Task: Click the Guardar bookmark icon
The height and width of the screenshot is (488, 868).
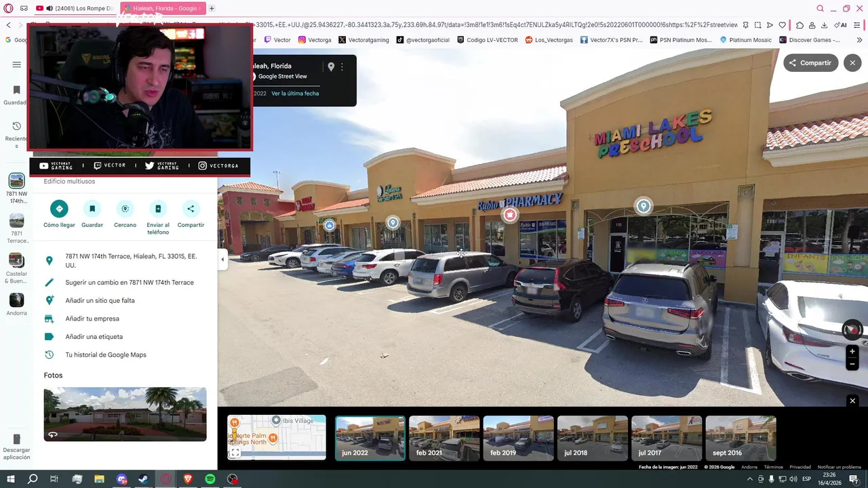Action: (x=92, y=209)
